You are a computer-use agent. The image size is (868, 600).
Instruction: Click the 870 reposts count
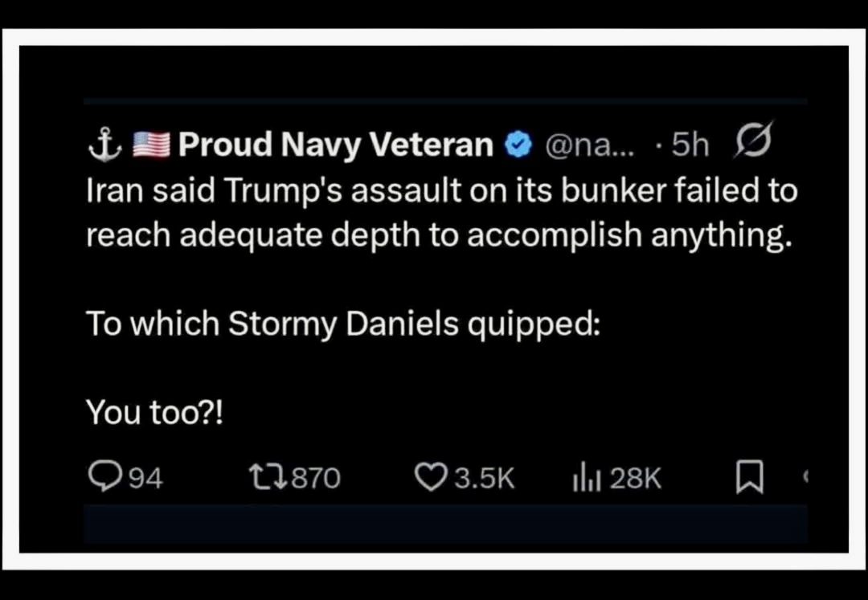(315, 480)
